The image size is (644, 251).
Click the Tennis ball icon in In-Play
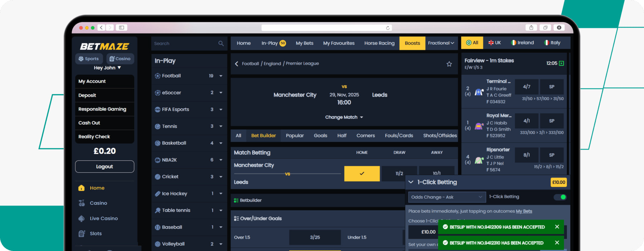click(x=157, y=126)
